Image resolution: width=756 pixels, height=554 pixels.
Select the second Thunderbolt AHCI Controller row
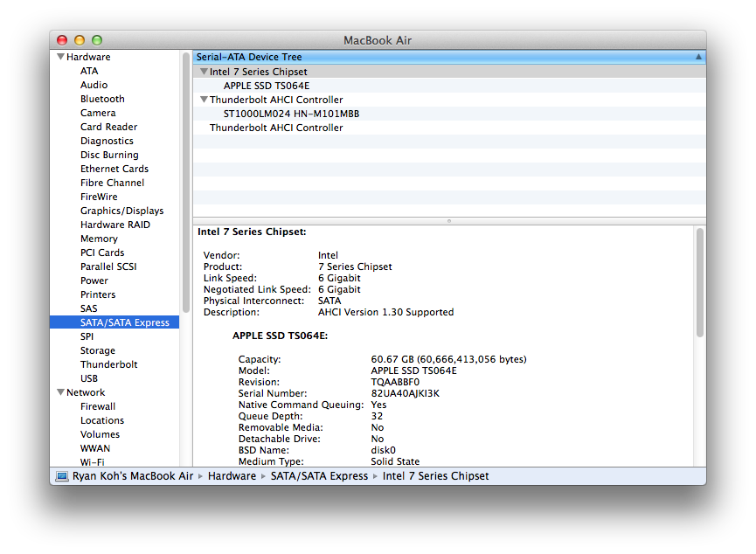click(x=449, y=128)
